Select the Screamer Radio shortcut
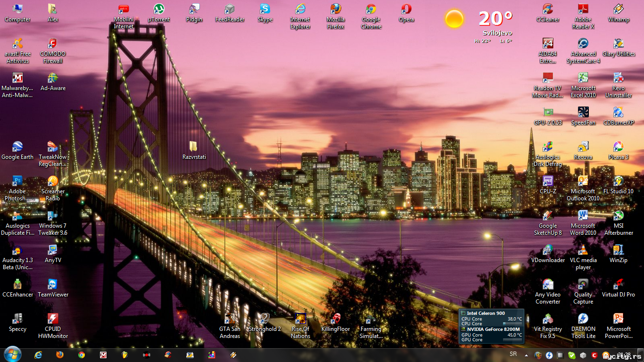 coord(53,189)
